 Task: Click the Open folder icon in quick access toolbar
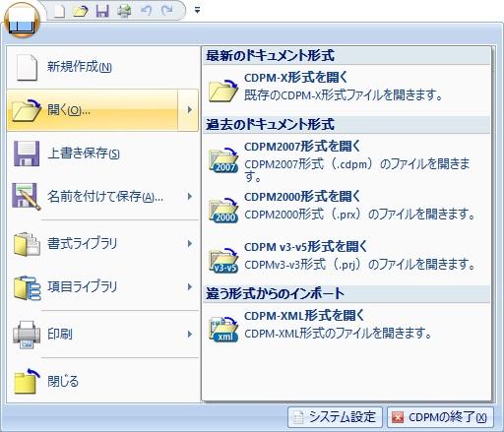point(81,11)
